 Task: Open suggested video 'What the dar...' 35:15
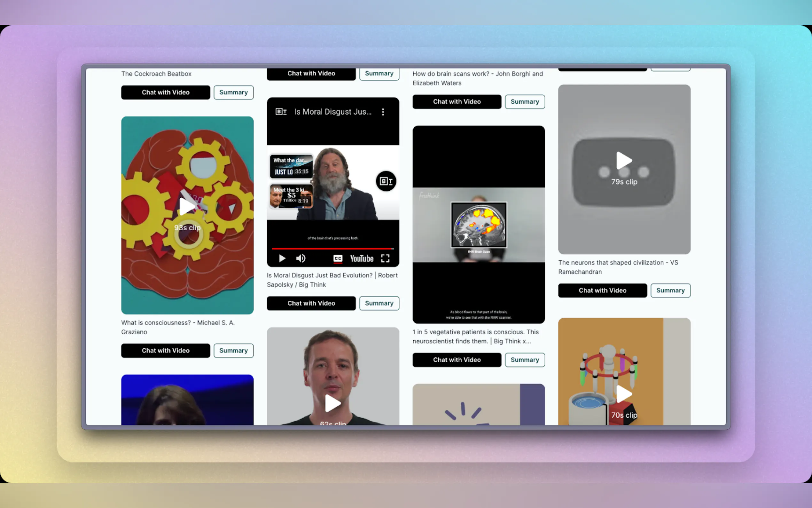click(291, 166)
